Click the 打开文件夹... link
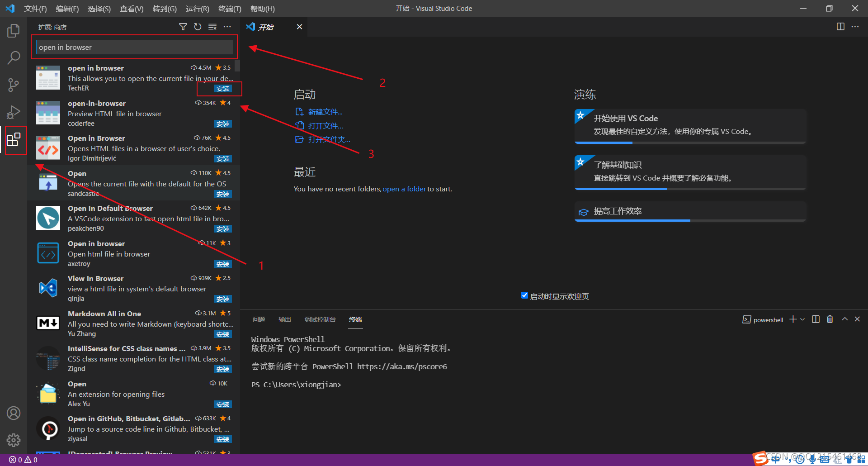 coord(329,139)
